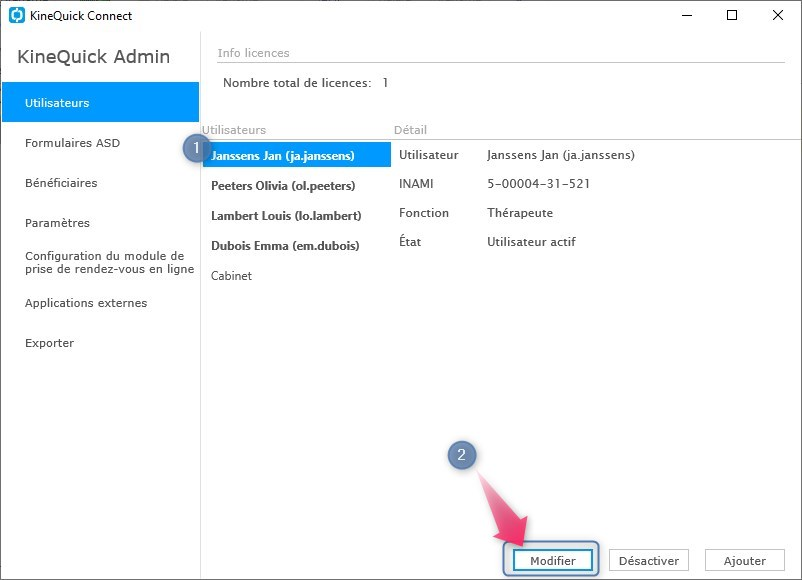Open Paramètres in the sidebar

pos(57,222)
